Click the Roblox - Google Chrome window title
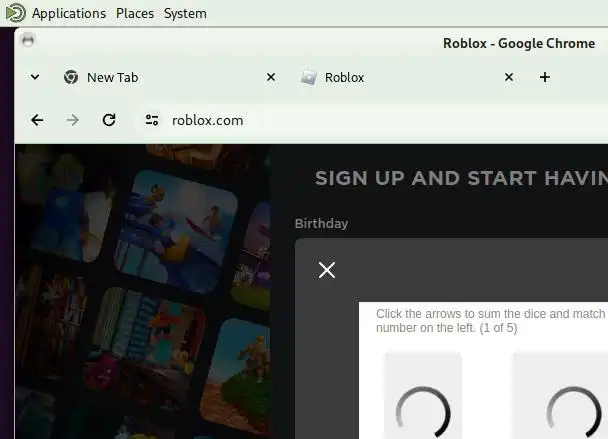608x439 pixels. (519, 43)
